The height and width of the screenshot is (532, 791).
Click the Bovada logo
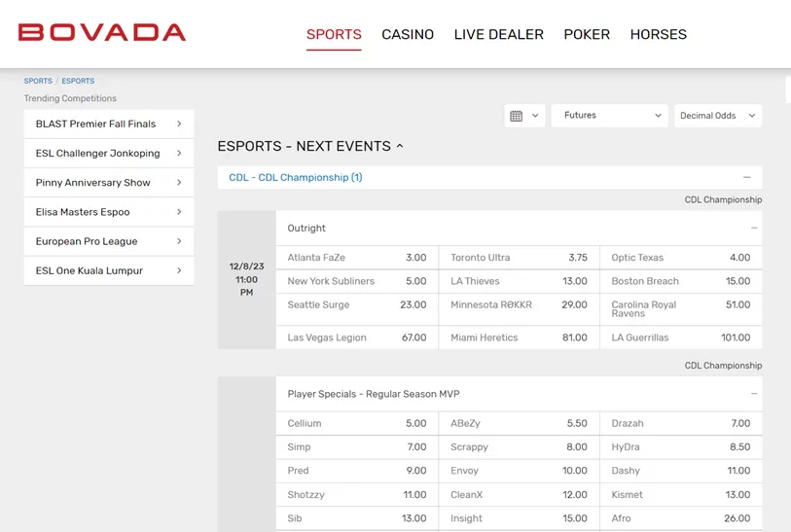coord(102,32)
